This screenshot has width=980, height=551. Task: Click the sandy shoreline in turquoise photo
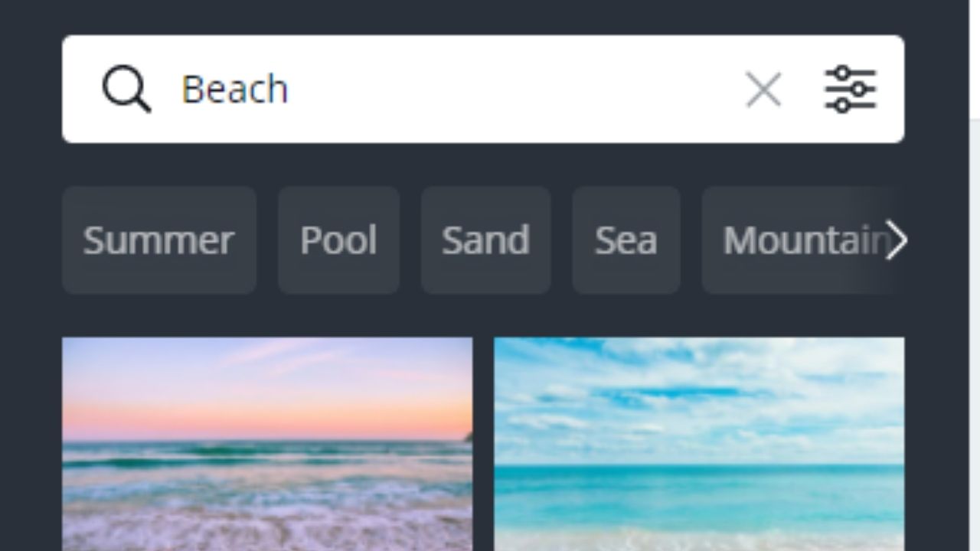[699, 539]
